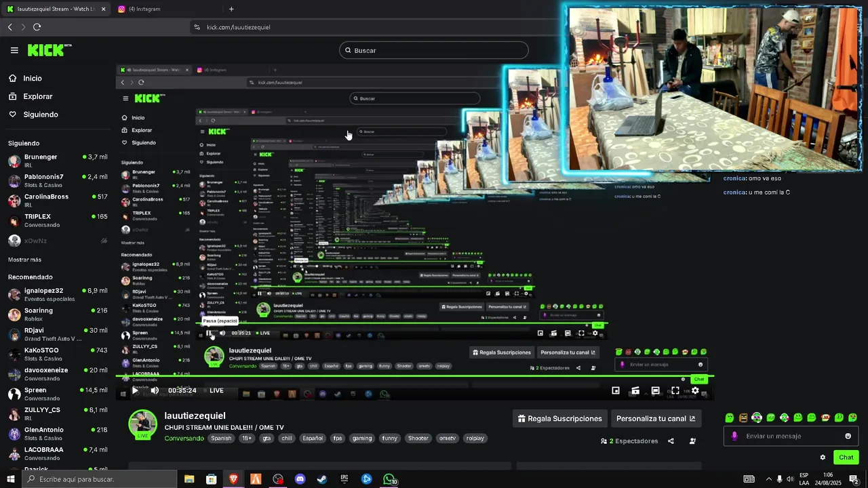Open lauutiezequiel profile avatar
The image size is (868, 488).
(143, 424)
